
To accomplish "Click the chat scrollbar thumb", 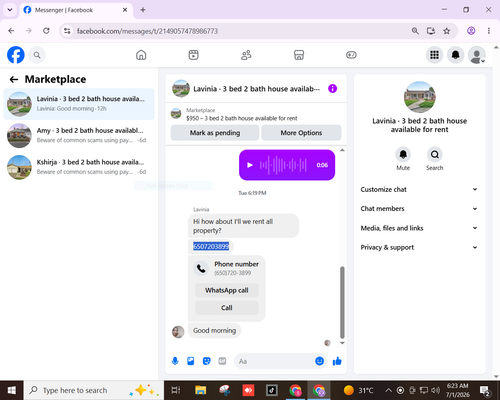I will coord(342,302).
